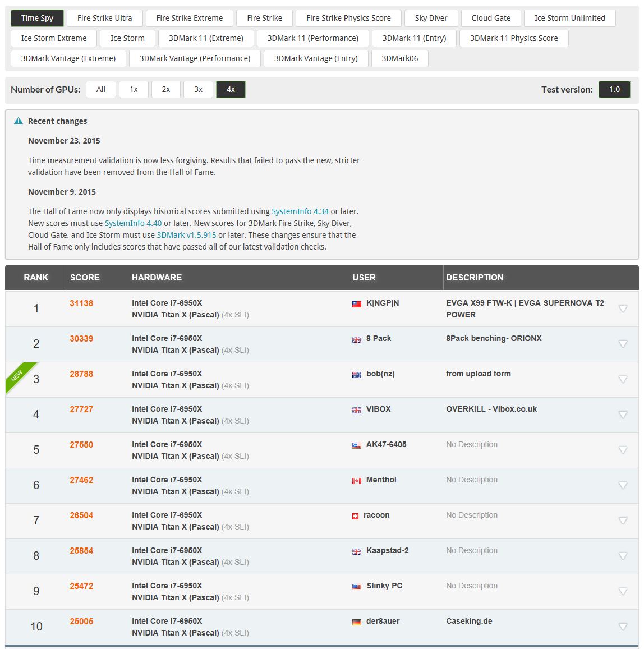Open the Fire Strike Ultra tab
Image resolution: width=644 pixels, height=649 pixels.
point(105,18)
